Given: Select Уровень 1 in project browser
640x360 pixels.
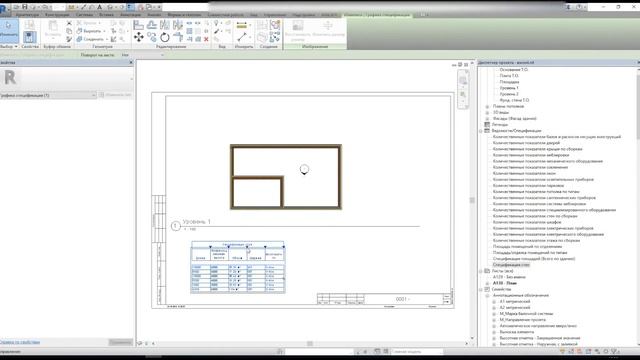Looking at the screenshot, I should [x=509, y=88].
